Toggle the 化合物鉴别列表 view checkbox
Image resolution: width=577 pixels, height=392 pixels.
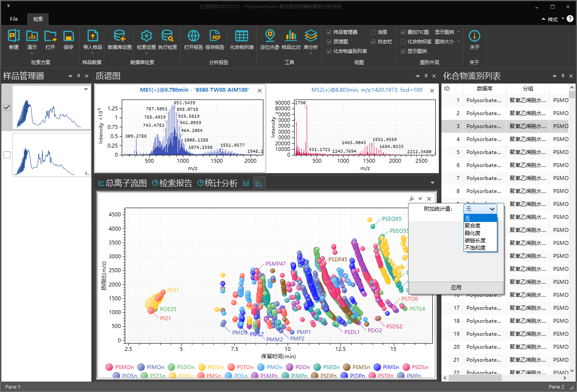329,51
